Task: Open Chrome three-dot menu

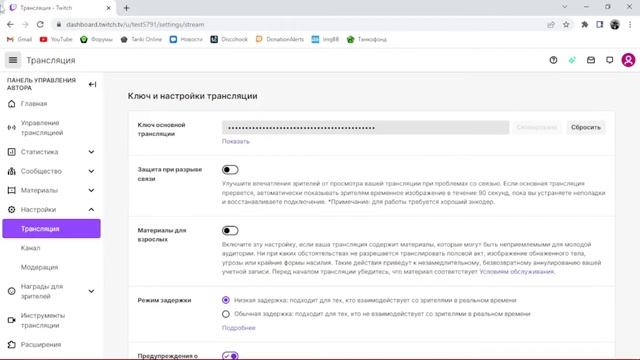Action: tap(630, 24)
